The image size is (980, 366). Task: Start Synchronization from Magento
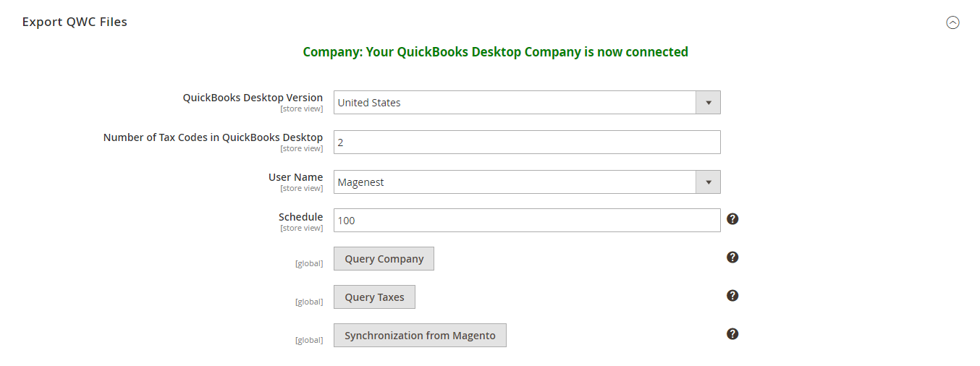pos(420,336)
